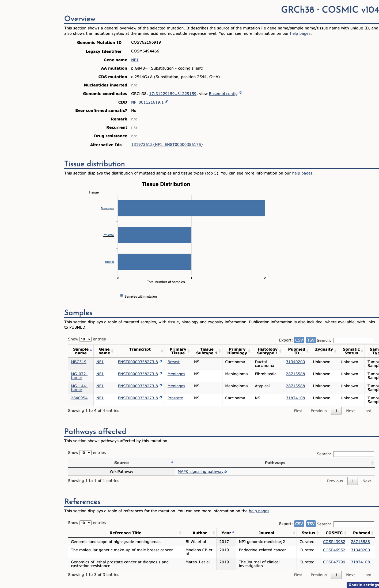This screenshot has width=379, height=588.
Task: Sort References by Reference Title
Action: [x=126, y=533]
